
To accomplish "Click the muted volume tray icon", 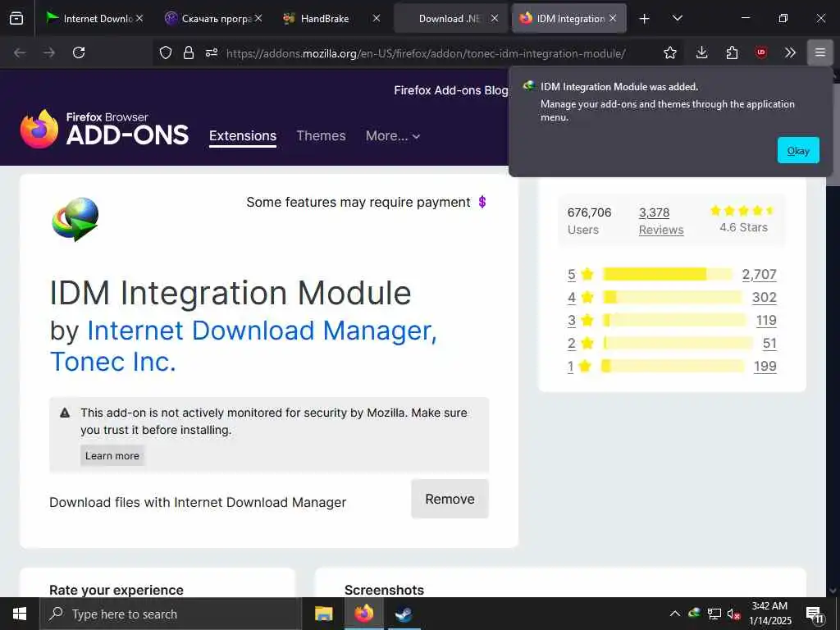I will [733, 614].
